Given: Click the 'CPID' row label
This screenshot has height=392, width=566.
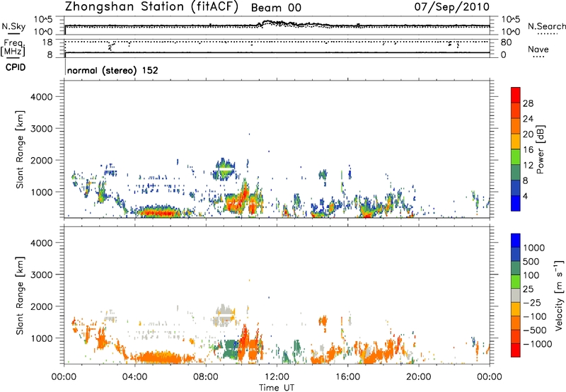Looking at the screenshot, I should point(16,67).
